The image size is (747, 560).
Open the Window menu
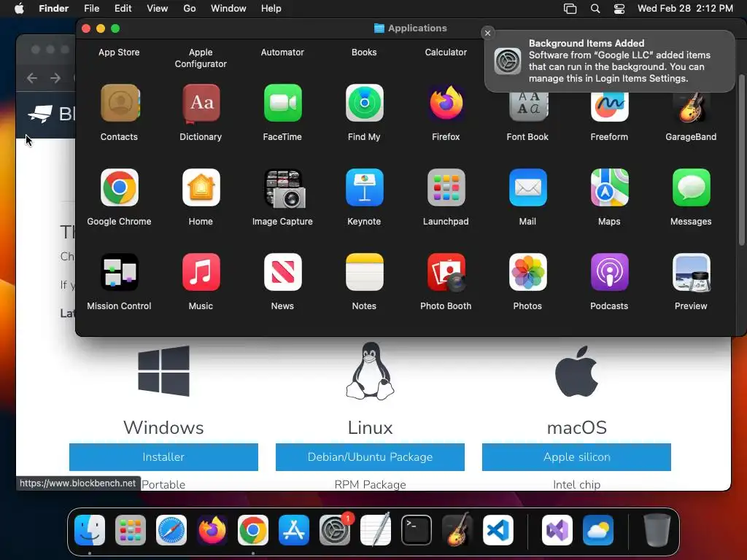(228, 9)
